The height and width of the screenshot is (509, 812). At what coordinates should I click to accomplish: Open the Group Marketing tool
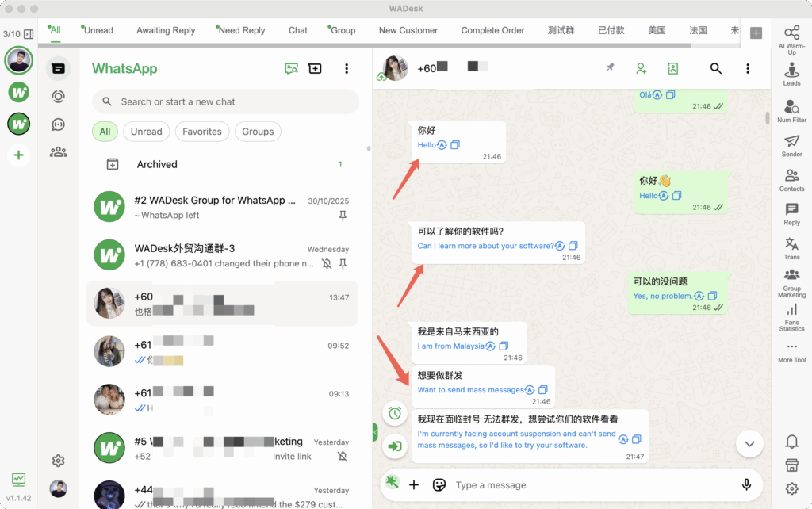pos(791,277)
